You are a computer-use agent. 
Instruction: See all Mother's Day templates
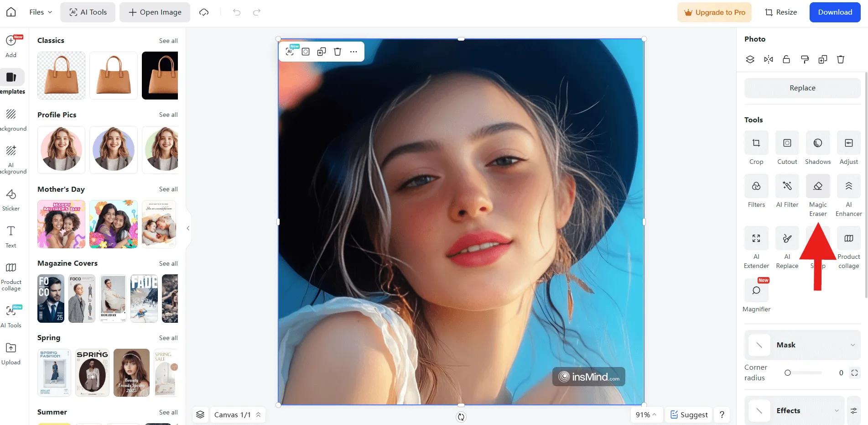(x=168, y=189)
